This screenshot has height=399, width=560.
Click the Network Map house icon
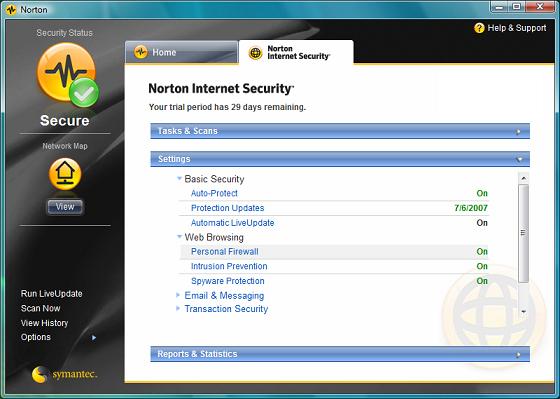pos(65,174)
